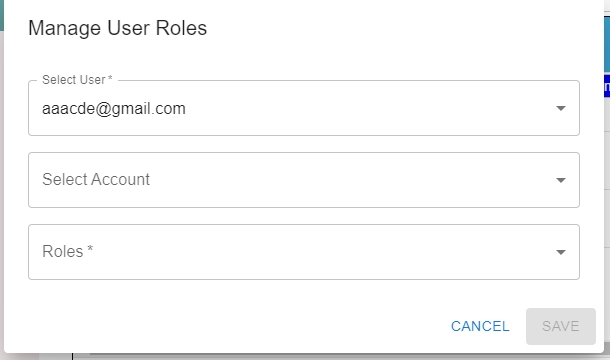Click the blue highlighted item behind dialog

(607, 86)
